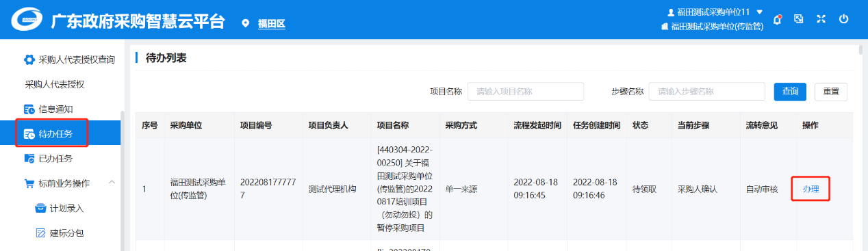Open the user dropdown arrow by 福田测试采购单位11
Image resolution: width=868 pixels, height=251 pixels.
click(759, 12)
